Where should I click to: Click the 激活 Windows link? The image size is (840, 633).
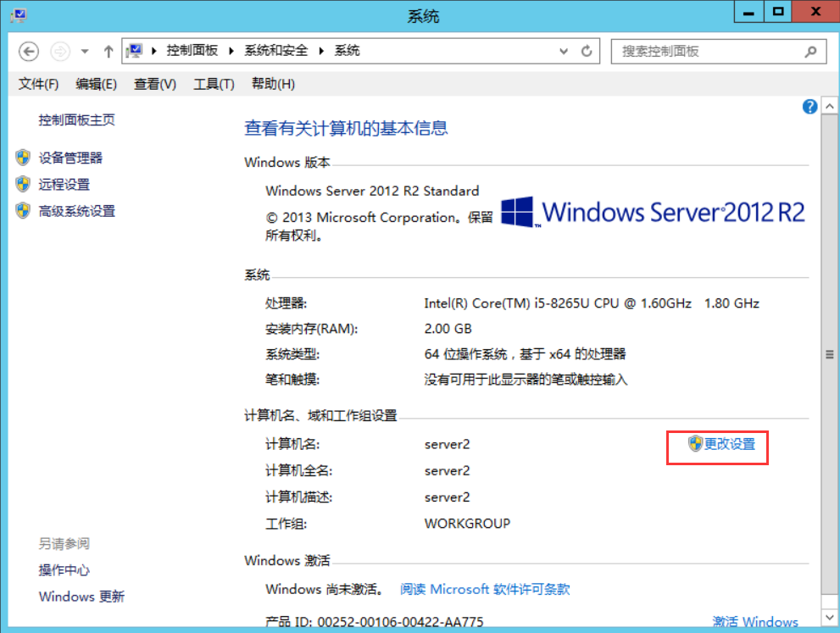click(755, 622)
